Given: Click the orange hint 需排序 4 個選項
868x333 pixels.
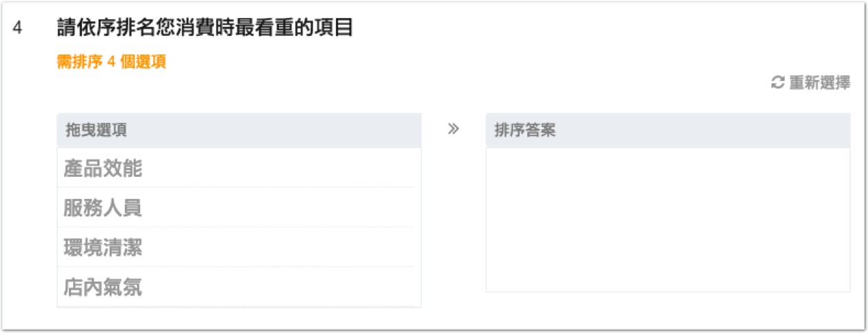Looking at the screenshot, I should [x=111, y=62].
